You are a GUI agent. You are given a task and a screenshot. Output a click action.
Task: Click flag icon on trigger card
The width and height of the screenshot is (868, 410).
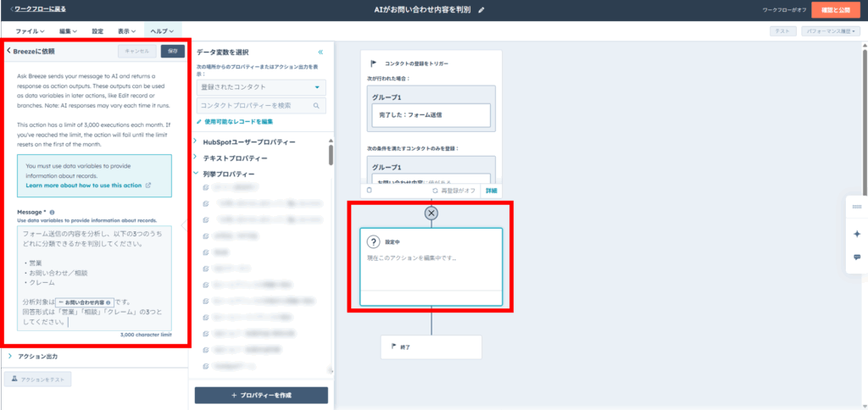click(x=374, y=64)
